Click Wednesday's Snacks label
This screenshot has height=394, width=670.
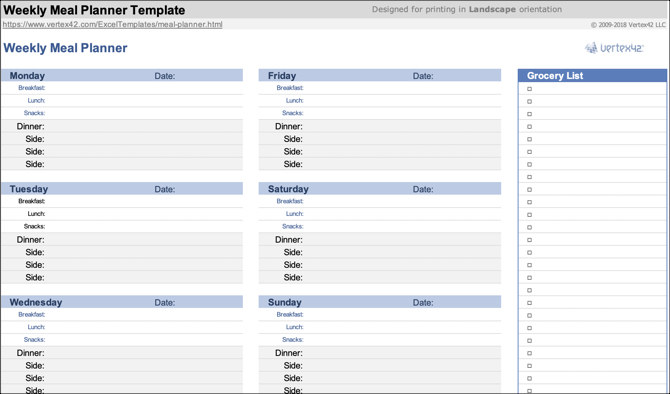34,339
